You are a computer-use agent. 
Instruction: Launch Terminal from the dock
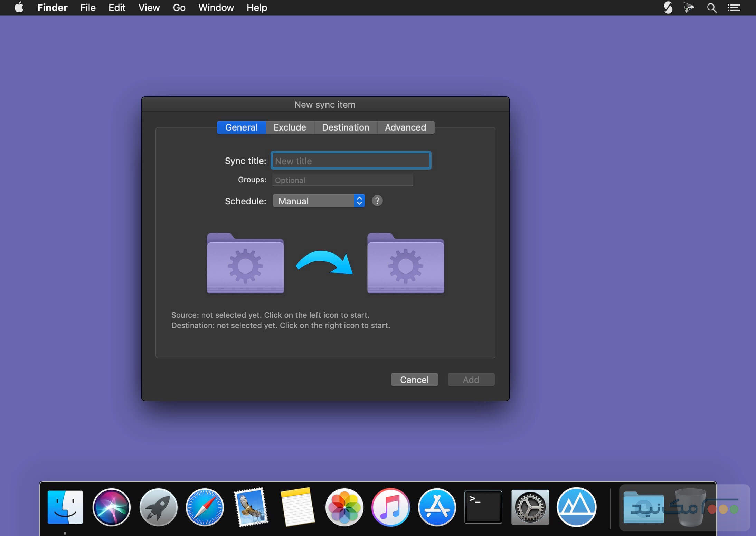pyautogui.click(x=483, y=507)
